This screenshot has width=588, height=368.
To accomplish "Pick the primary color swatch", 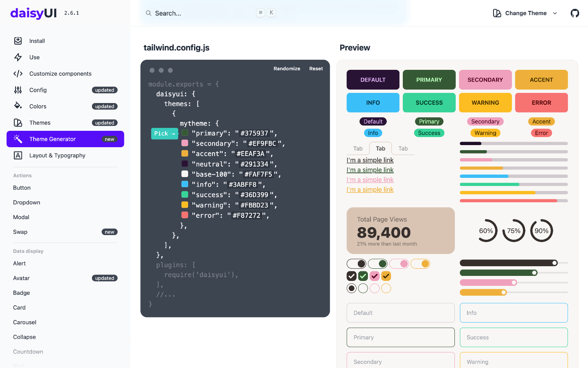I will click(x=185, y=133).
